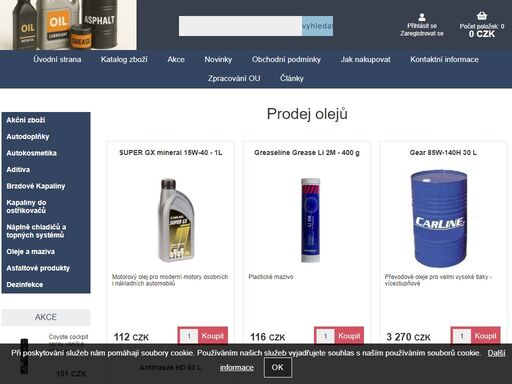This screenshot has height=384, width=512.
Task: Open Gear 85W-140H 30 L title
Action: pos(443,153)
